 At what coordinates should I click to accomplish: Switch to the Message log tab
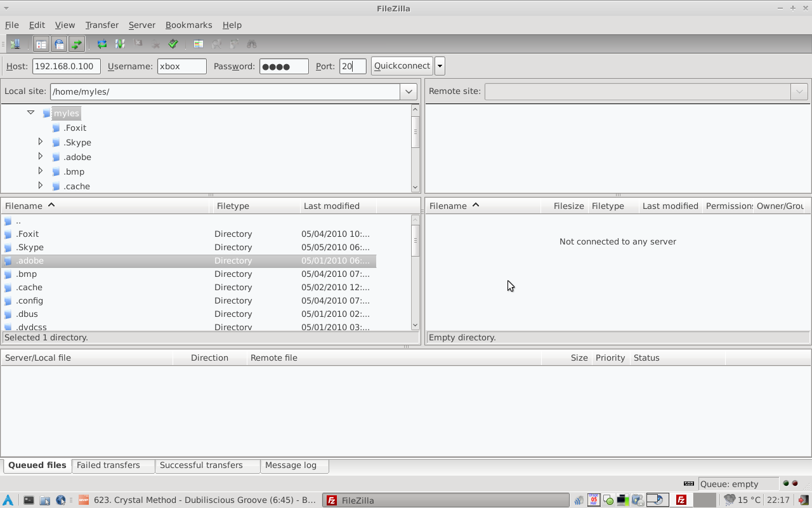pyautogui.click(x=295, y=465)
